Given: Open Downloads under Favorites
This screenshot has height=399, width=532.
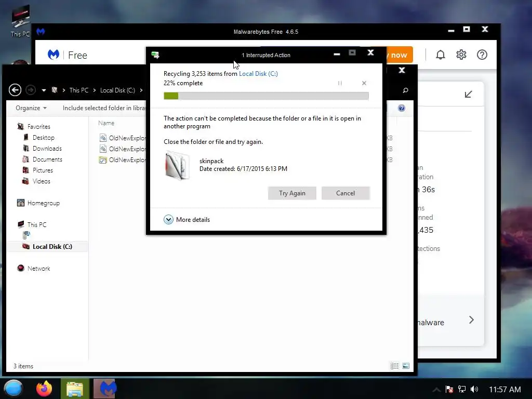Looking at the screenshot, I should [x=42, y=148].
